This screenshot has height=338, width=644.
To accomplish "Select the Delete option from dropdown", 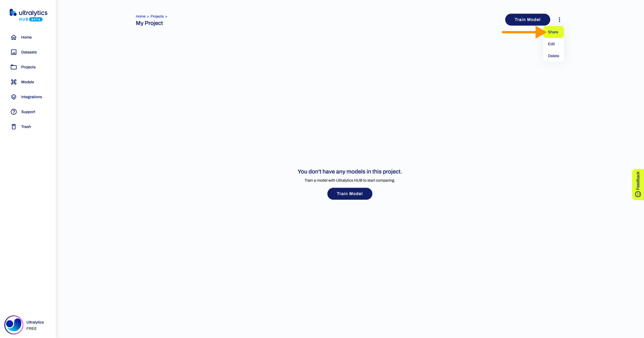I will [x=553, y=56].
